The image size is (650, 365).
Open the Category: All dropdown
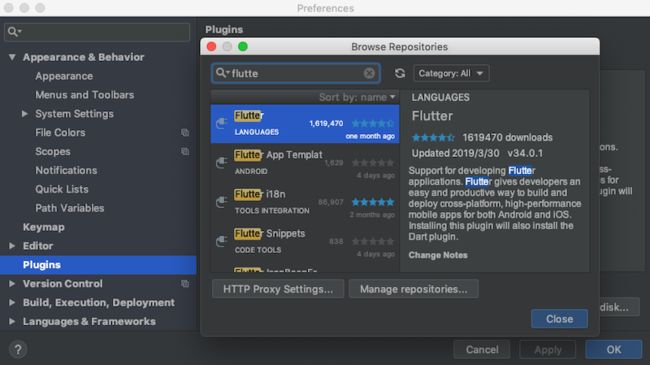pyautogui.click(x=451, y=73)
